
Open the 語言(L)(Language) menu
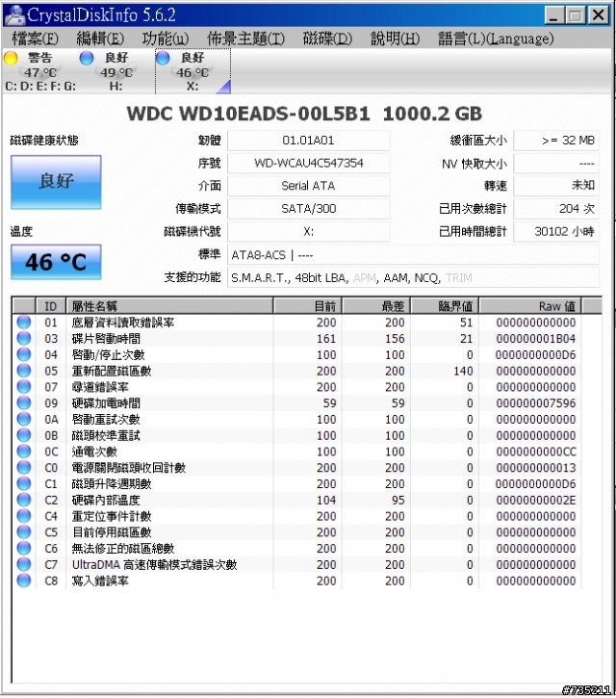tap(496, 39)
